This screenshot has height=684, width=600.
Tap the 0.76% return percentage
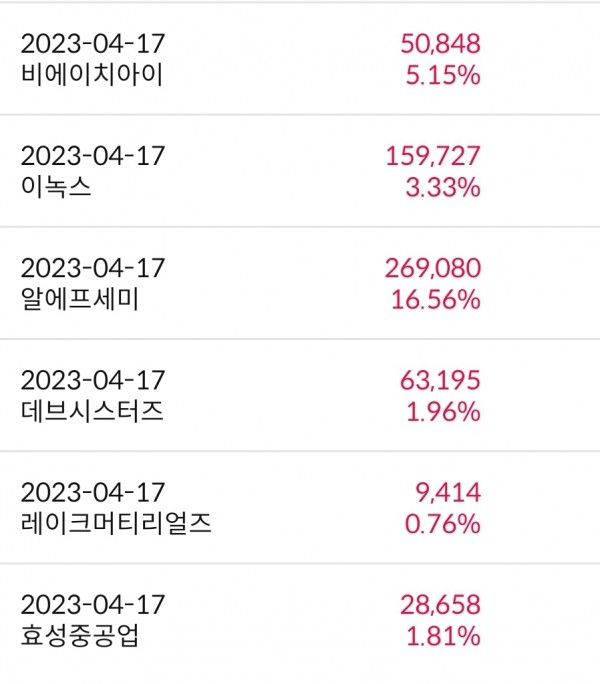click(x=443, y=523)
